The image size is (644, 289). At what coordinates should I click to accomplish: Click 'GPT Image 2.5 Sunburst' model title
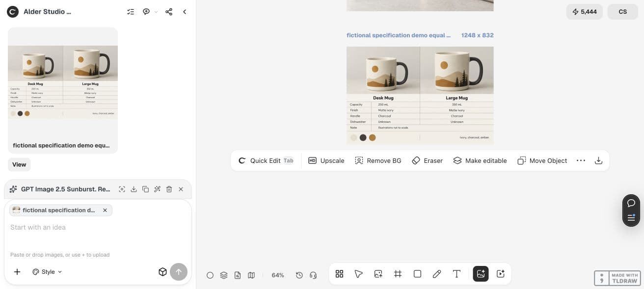pos(65,189)
